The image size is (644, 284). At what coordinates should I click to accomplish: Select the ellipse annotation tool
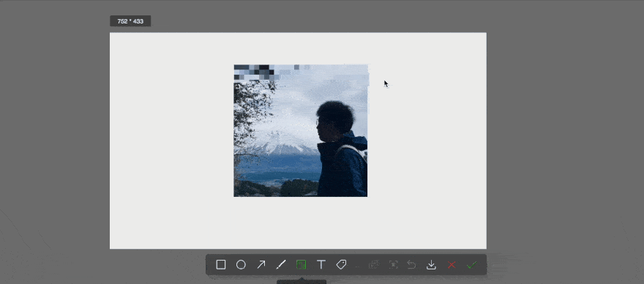pos(241,265)
